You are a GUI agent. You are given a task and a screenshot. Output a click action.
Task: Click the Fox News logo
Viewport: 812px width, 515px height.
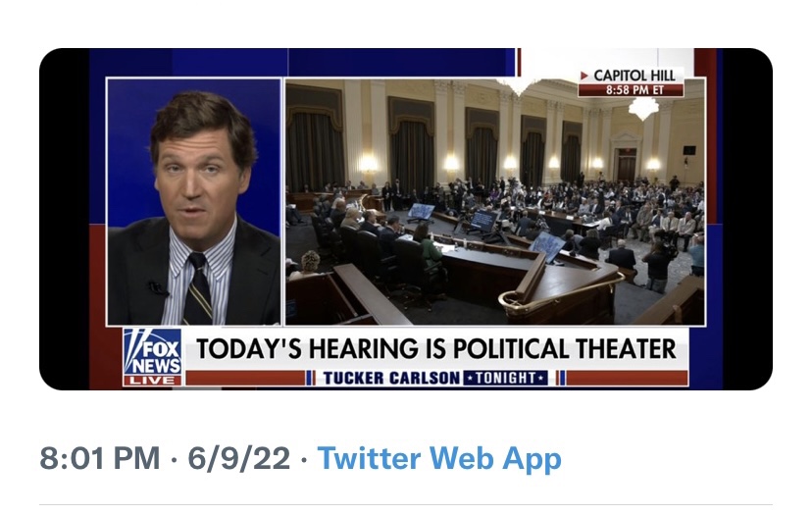click(x=152, y=351)
